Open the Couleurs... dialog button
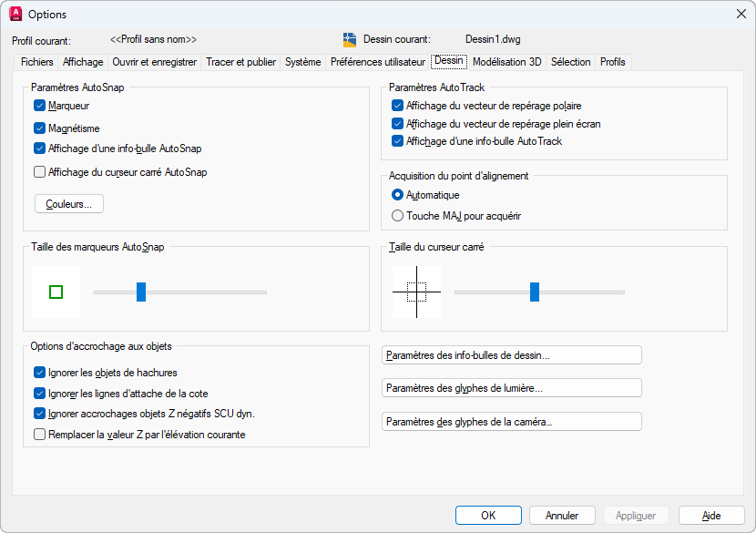 (69, 204)
